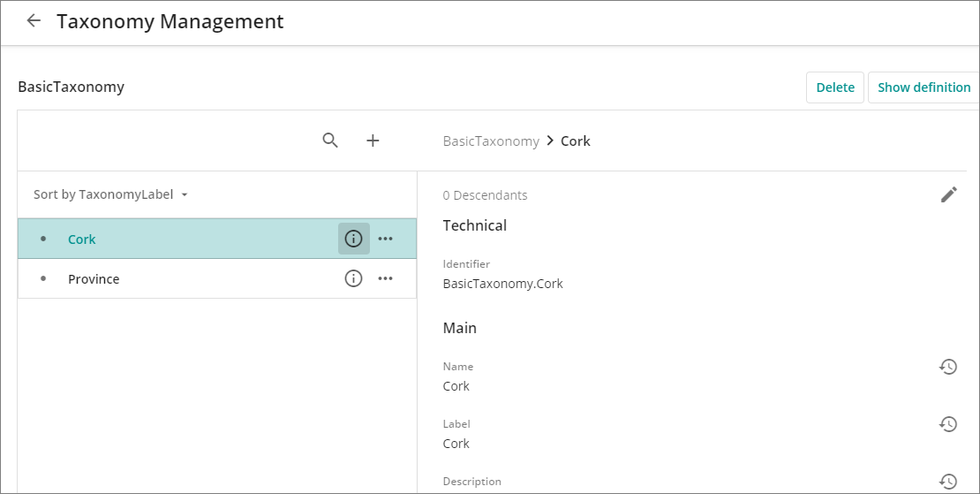Select Province in the taxonomy list

pyautogui.click(x=94, y=278)
